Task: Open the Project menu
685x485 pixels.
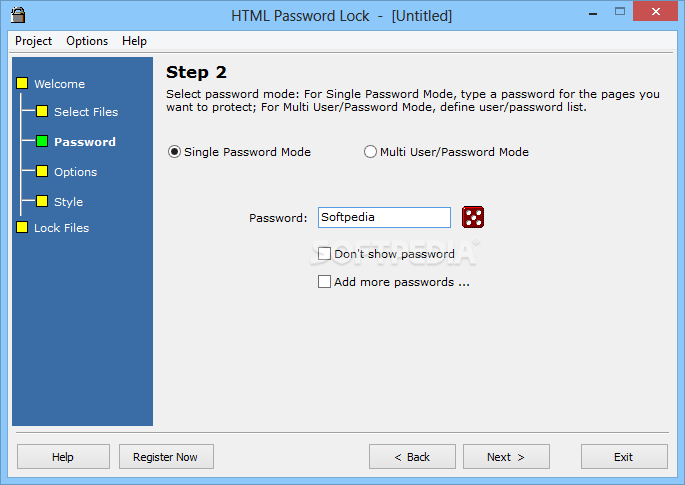Action: tap(33, 41)
